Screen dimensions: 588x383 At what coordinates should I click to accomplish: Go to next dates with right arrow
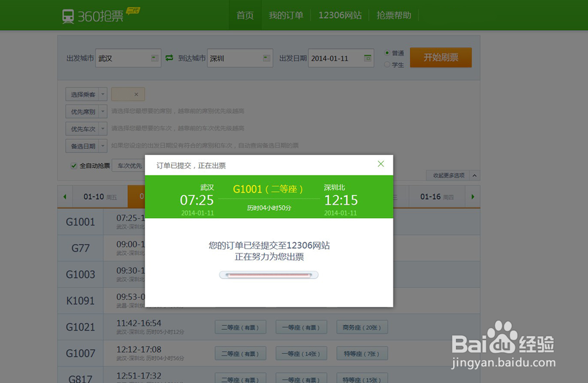(473, 197)
